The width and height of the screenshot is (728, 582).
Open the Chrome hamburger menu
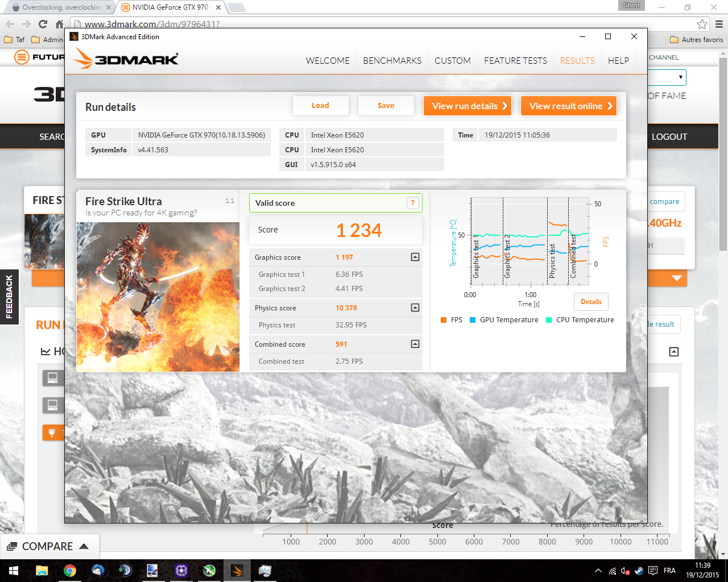point(719,24)
